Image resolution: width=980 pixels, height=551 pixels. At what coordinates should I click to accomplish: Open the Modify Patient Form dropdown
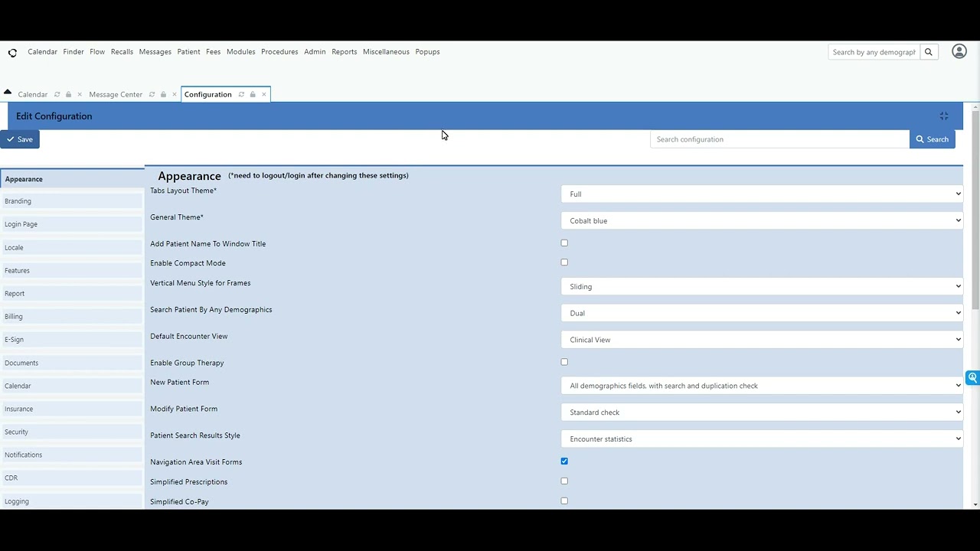(x=762, y=412)
